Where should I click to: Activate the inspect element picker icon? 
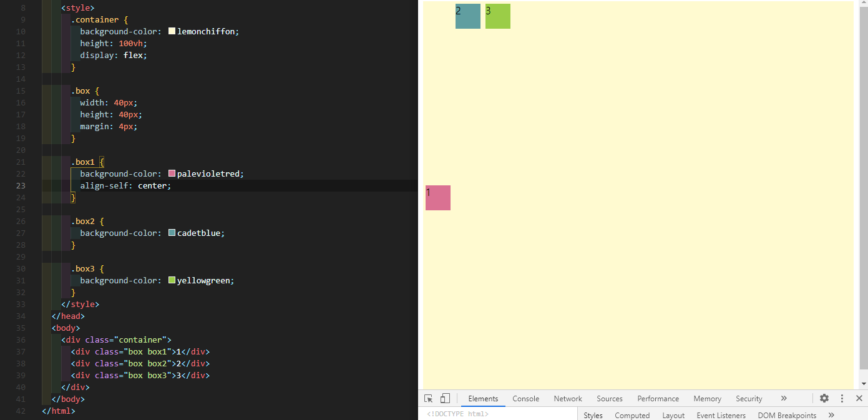click(429, 398)
